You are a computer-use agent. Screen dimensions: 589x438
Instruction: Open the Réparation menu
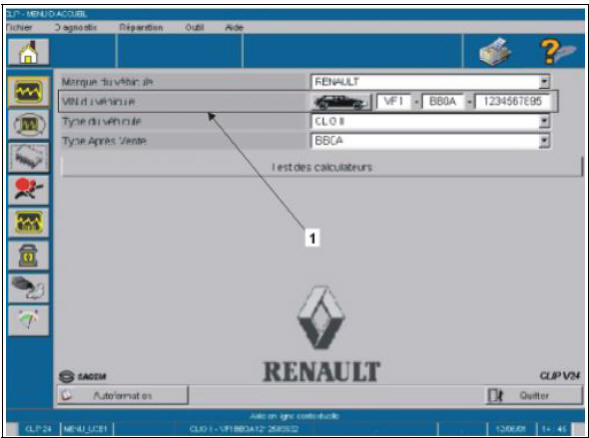(141, 27)
